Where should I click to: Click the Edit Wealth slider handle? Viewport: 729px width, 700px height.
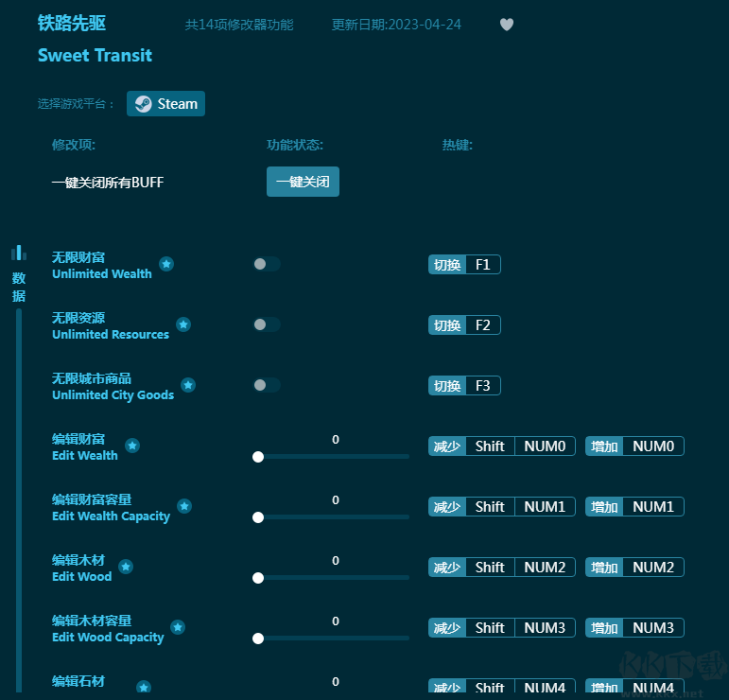point(258,457)
